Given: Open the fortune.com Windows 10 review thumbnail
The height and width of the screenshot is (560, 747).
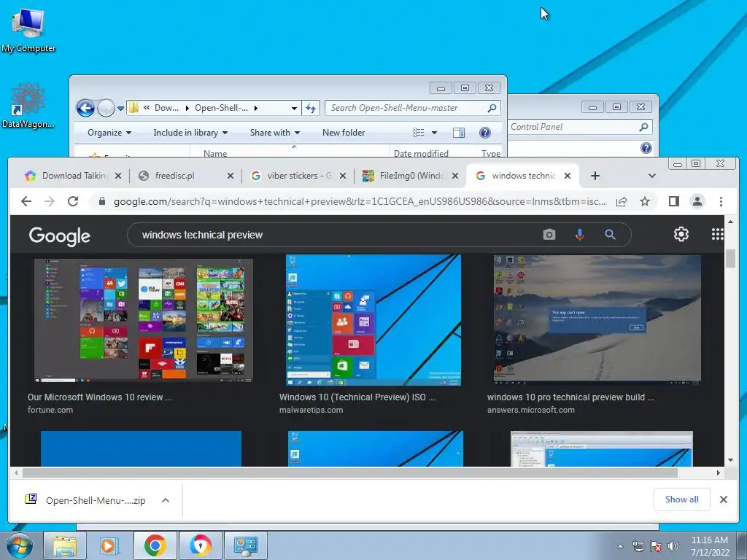Looking at the screenshot, I should (144, 322).
